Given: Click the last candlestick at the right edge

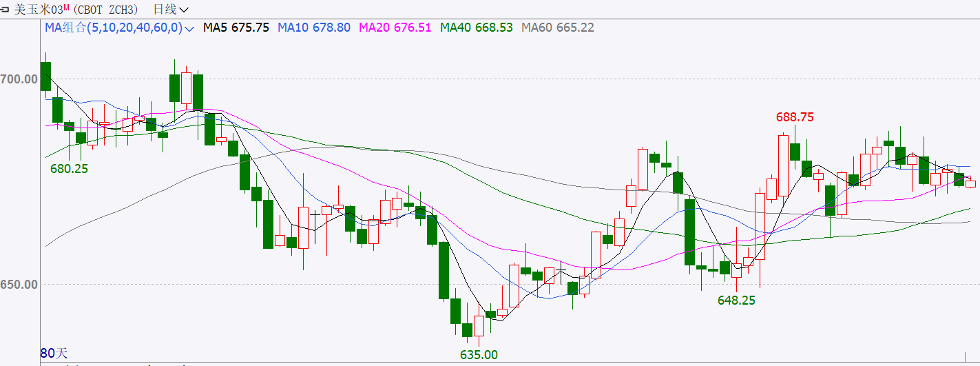Looking at the screenshot, I should (x=971, y=183).
